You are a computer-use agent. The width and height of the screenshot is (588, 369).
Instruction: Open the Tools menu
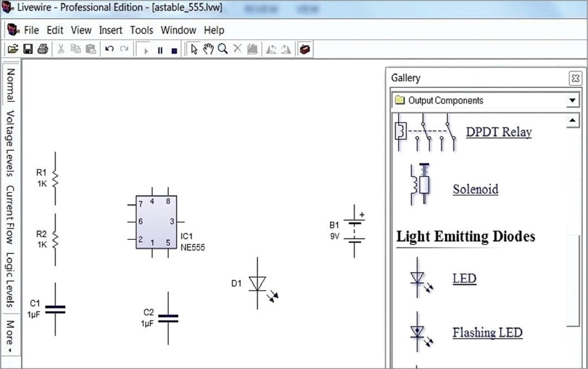tap(142, 30)
